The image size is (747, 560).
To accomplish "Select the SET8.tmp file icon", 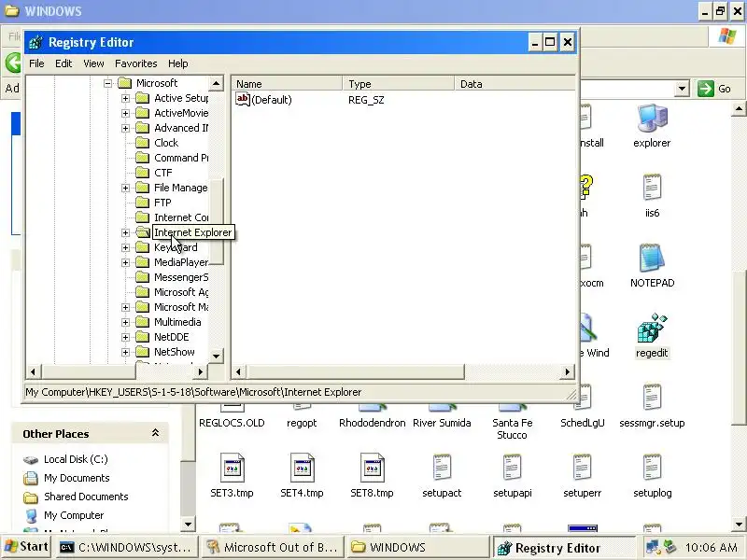I will (372, 468).
